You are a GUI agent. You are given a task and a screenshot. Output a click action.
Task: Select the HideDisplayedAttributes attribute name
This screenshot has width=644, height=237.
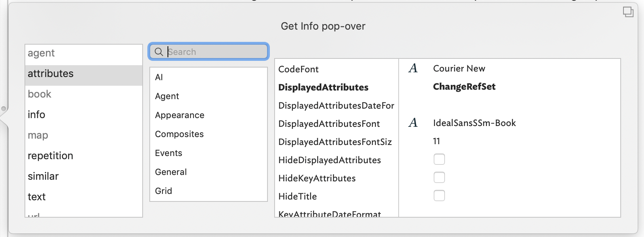point(330,160)
